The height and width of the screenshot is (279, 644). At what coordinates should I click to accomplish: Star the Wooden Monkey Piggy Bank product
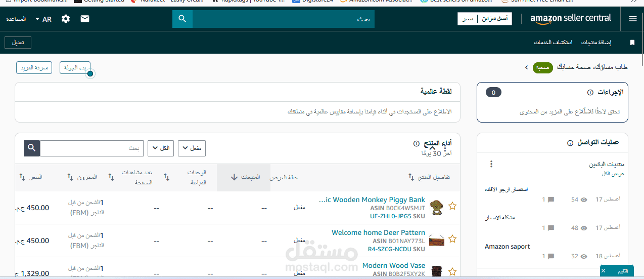tap(452, 206)
